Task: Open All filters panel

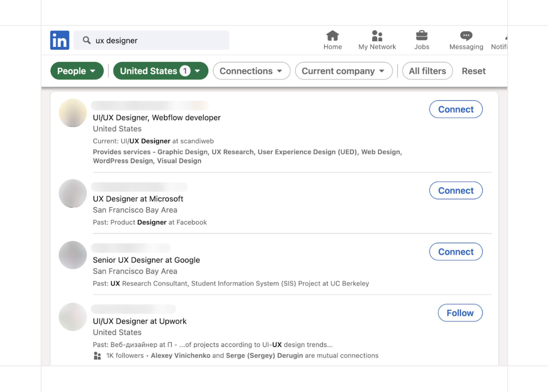Action: click(427, 71)
